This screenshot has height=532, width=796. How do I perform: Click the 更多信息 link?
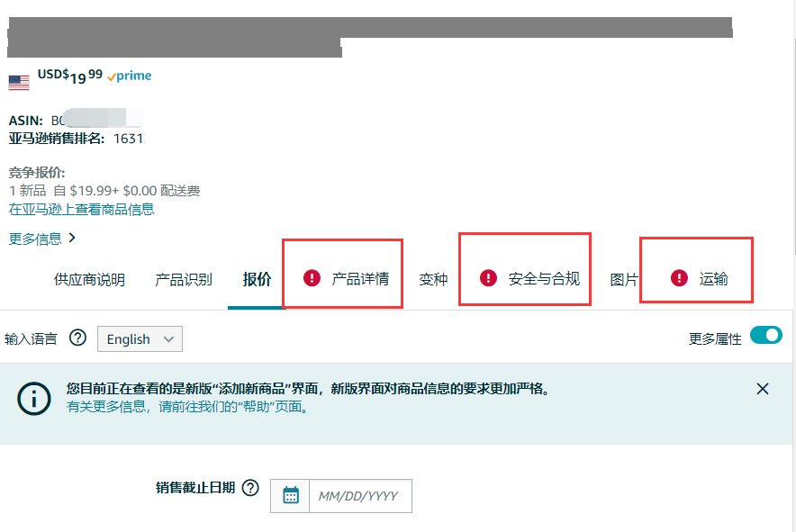[35, 239]
